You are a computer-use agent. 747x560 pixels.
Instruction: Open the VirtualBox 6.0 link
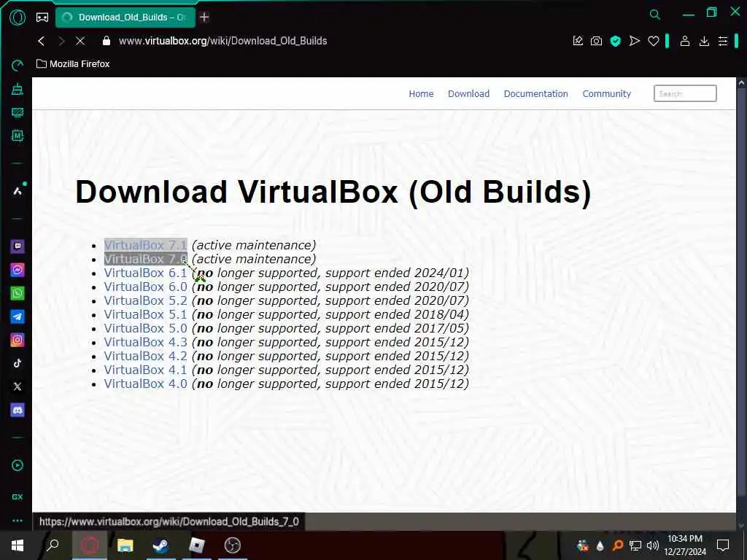pos(145,287)
